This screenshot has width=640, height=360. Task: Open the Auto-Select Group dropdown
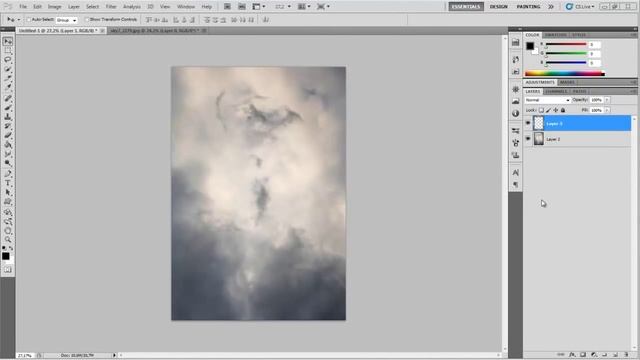[67, 20]
